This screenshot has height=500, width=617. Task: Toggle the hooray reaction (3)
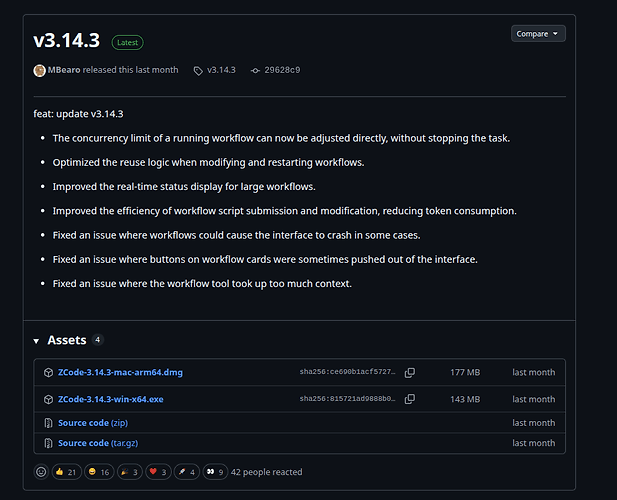click(129, 472)
